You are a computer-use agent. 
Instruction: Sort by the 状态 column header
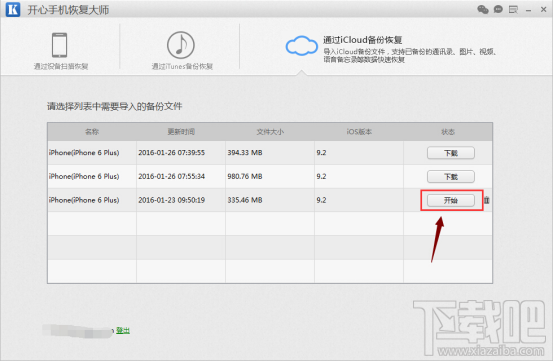448,132
